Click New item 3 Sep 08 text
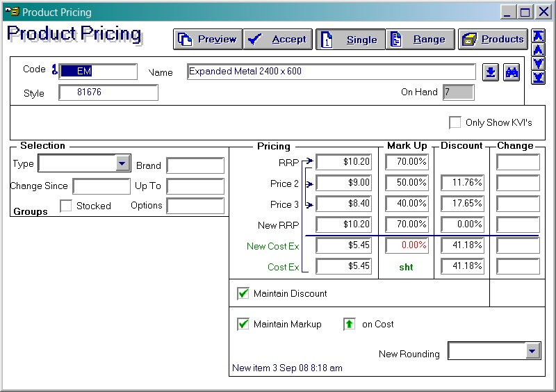The image size is (556, 392). [287, 368]
